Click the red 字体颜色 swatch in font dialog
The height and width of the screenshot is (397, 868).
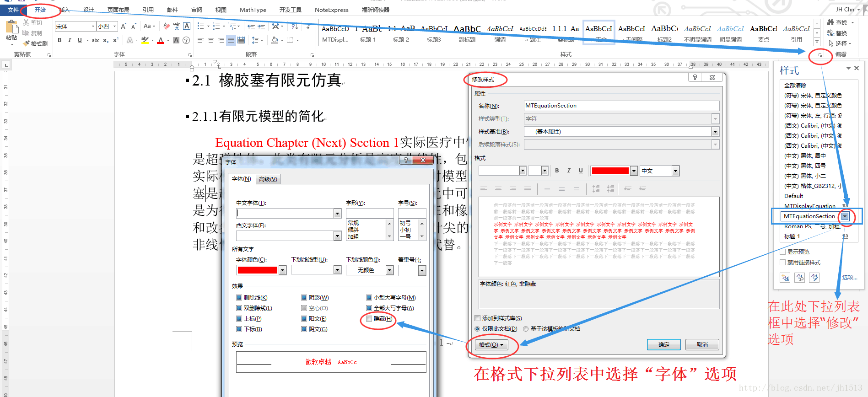(258, 270)
